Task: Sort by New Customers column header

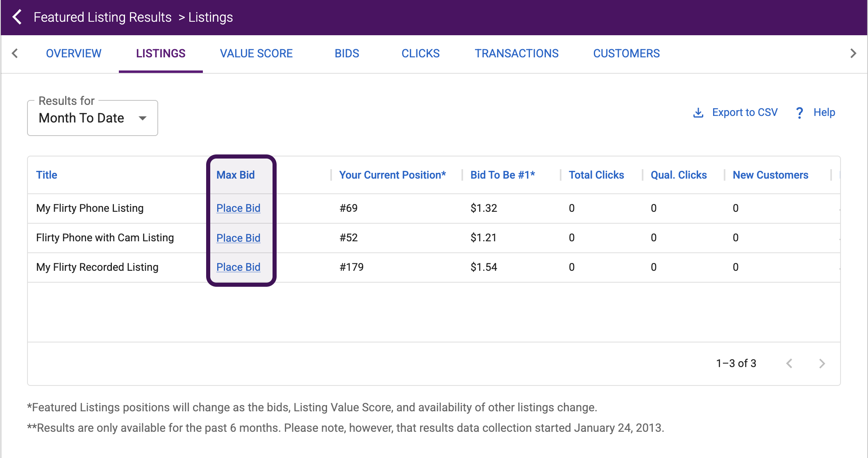Action: coord(770,175)
